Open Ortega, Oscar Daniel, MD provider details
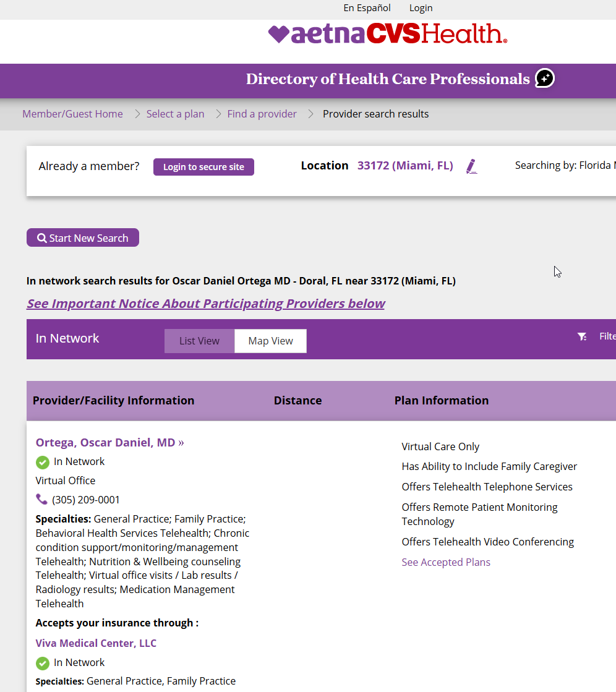This screenshot has width=616, height=692. [105, 442]
